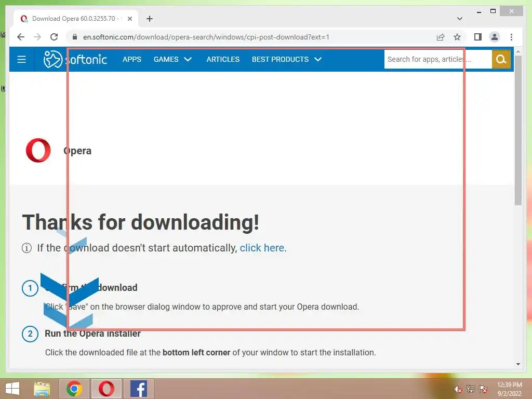Click the 'Run the Opera installer' step text

[x=92, y=334]
